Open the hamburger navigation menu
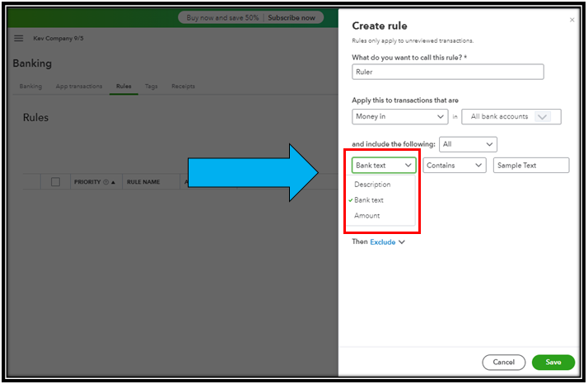This screenshot has height=384, width=588. [x=18, y=38]
